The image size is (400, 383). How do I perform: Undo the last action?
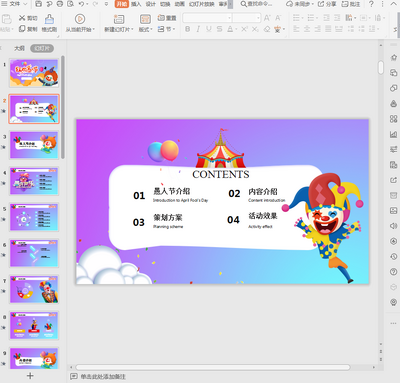point(81,4)
